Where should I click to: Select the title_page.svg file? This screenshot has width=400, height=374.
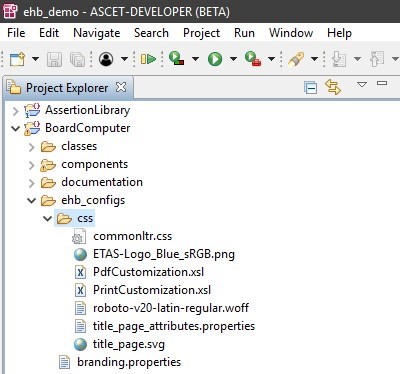(x=129, y=344)
